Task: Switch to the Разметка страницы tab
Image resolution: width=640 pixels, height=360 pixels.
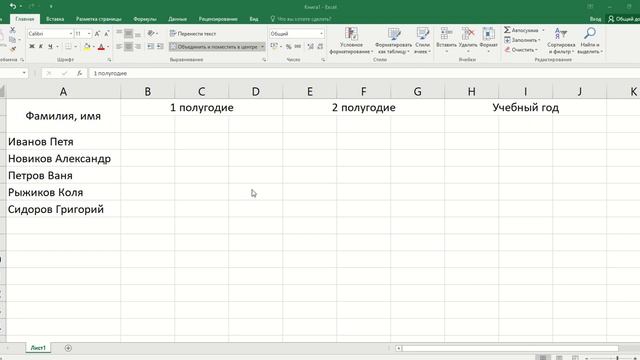Action: click(98, 19)
